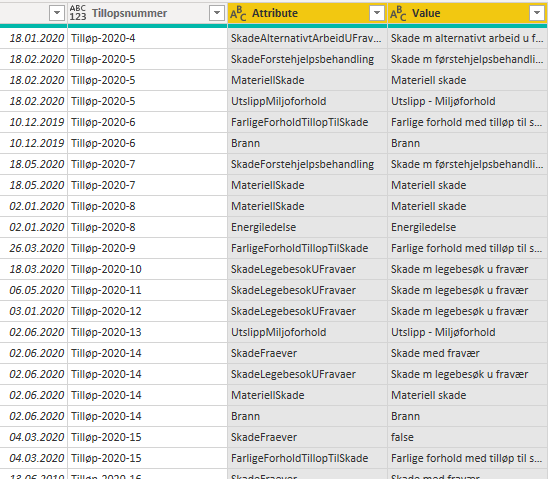
Task: Select the 'Skade m alternativt arbeid' value cell
Action: (x=468, y=38)
